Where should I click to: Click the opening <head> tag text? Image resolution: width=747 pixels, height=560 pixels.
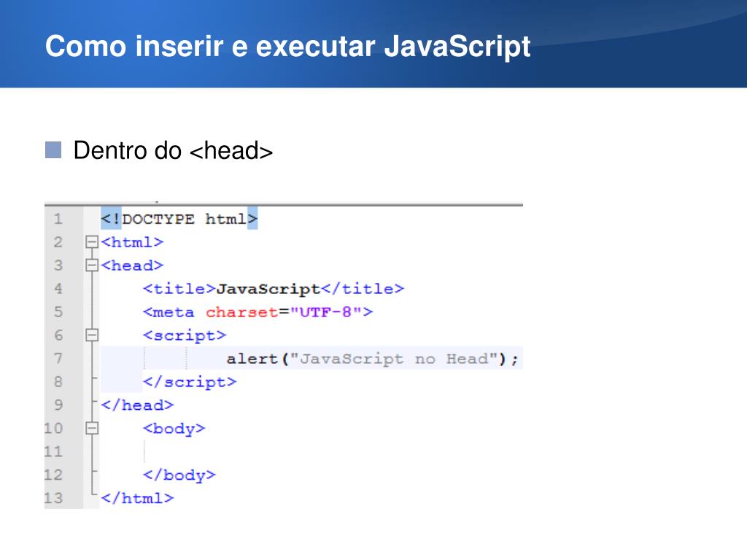(132, 265)
